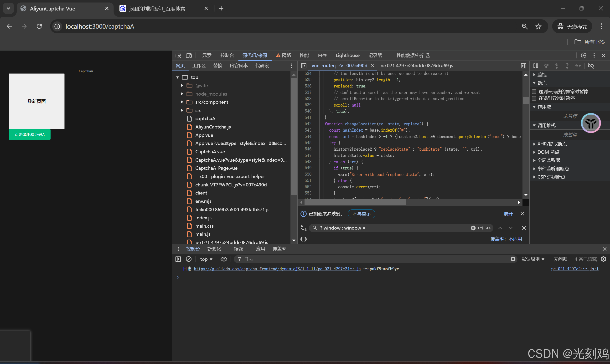Clear the find-in-file search text
The image size is (610, 364).
tap(473, 228)
